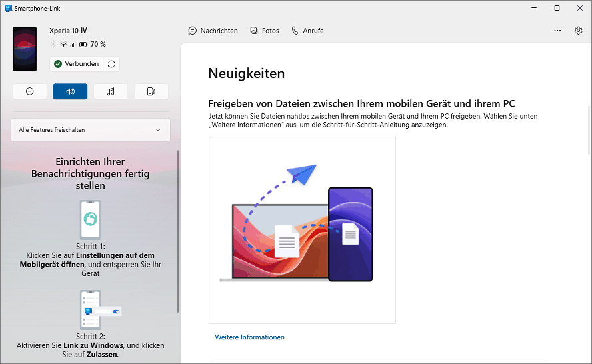The width and height of the screenshot is (592, 364).
Task: Click the Smartphone-Link app icon in title bar
Action: tap(8, 8)
